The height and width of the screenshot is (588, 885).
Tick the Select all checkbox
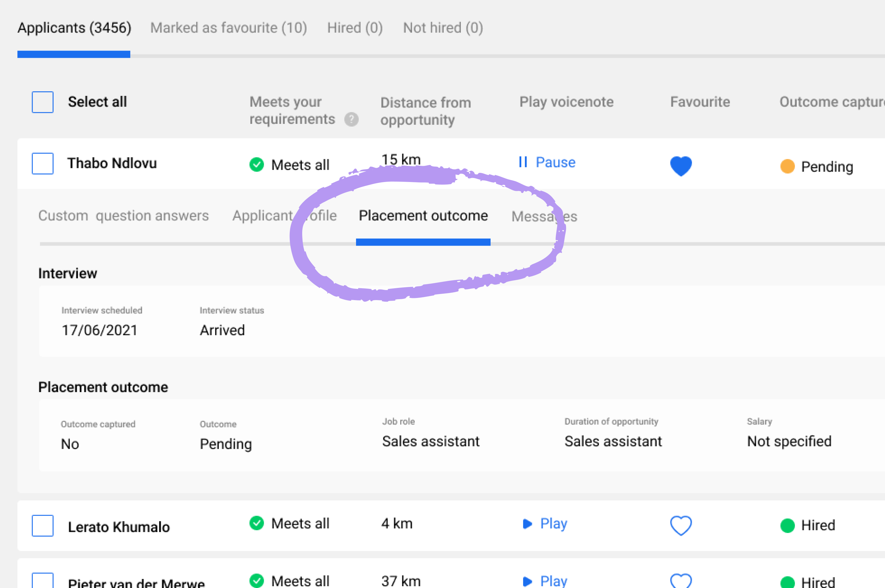[43, 102]
